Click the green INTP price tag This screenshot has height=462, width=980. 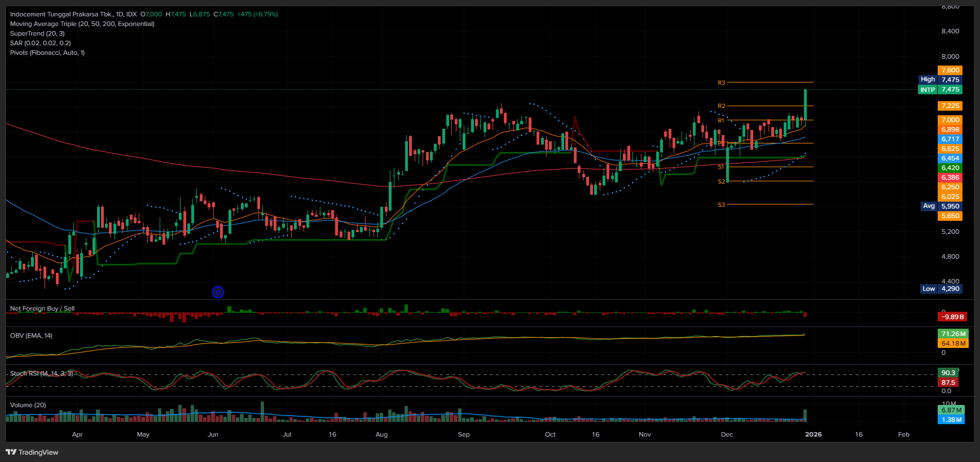[939, 90]
